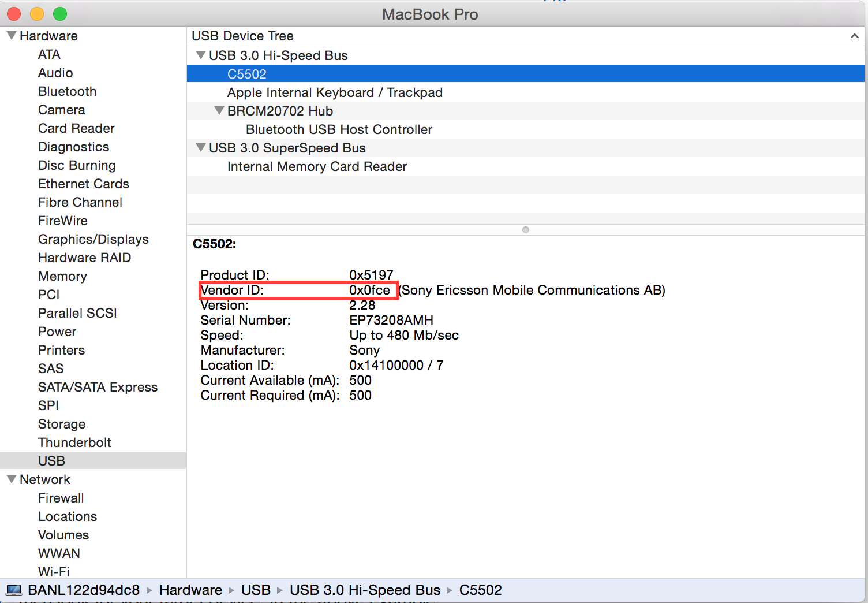Viewport: 868px width, 603px height.
Task: Collapse the USB 3.0 Hi-Speed Bus tree
Action: (x=200, y=55)
